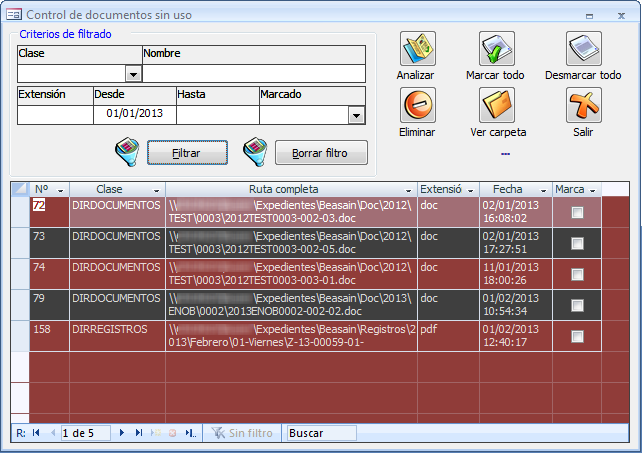Click the Analizar book icon
This screenshot has height=453, width=642.
(418, 49)
